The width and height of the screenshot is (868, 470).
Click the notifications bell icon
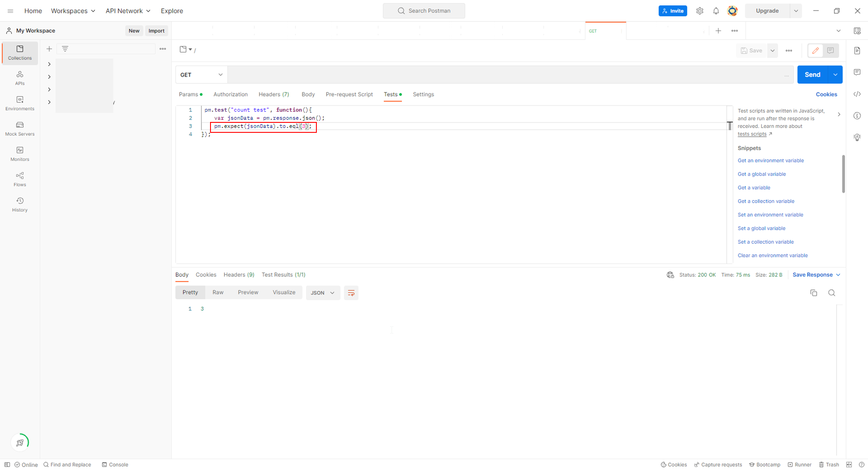click(716, 11)
